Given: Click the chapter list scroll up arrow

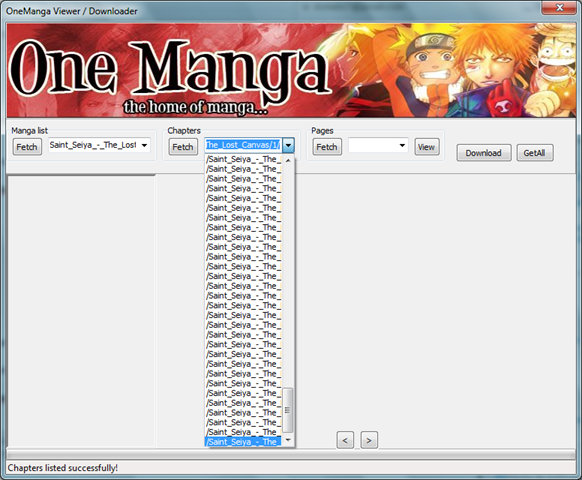Looking at the screenshot, I should 288,160.
